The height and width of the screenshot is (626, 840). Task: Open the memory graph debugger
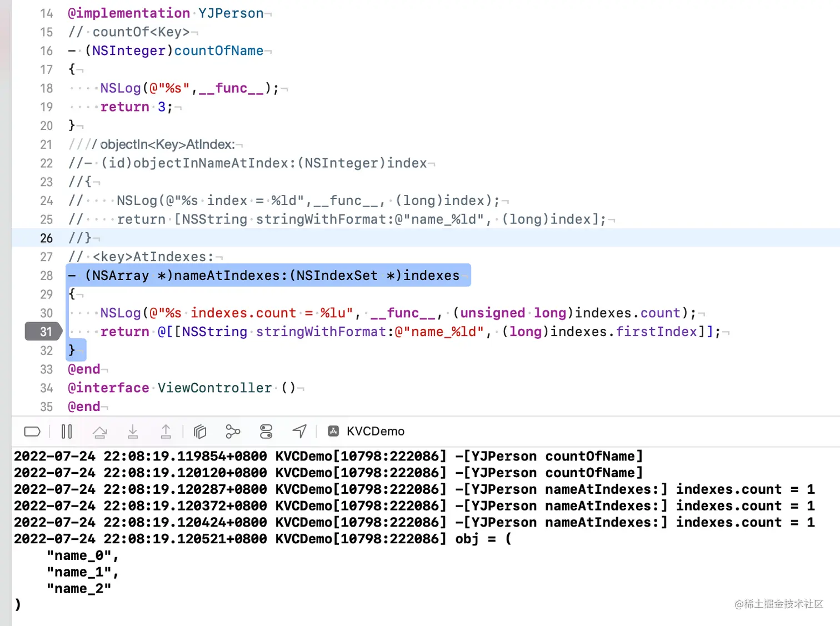[232, 432]
